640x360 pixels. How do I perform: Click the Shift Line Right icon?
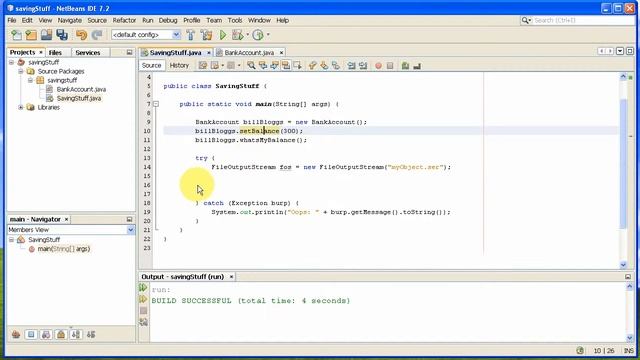363,66
